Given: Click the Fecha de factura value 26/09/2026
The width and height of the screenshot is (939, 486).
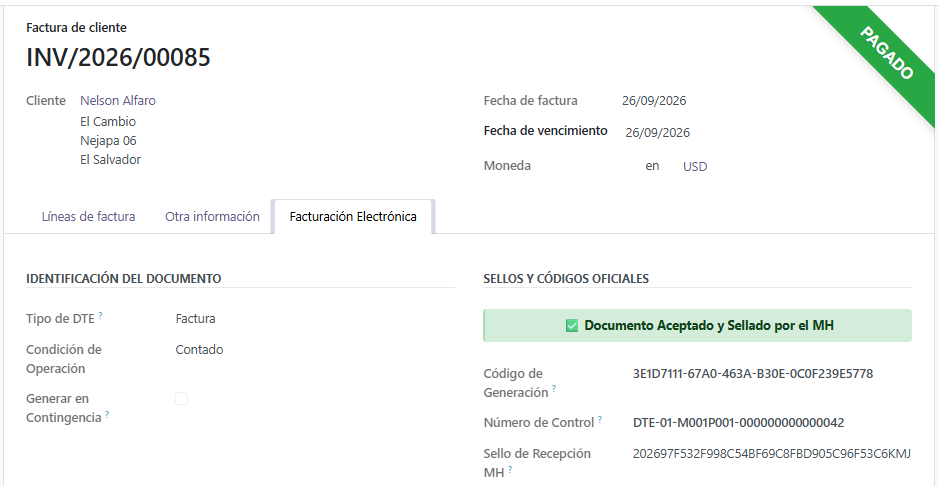Looking at the screenshot, I should click(654, 101).
